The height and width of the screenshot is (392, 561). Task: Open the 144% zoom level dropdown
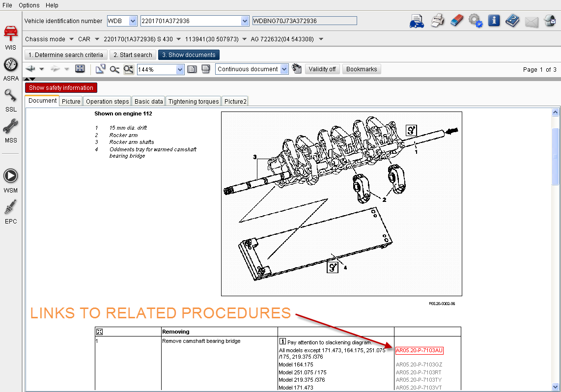180,69
